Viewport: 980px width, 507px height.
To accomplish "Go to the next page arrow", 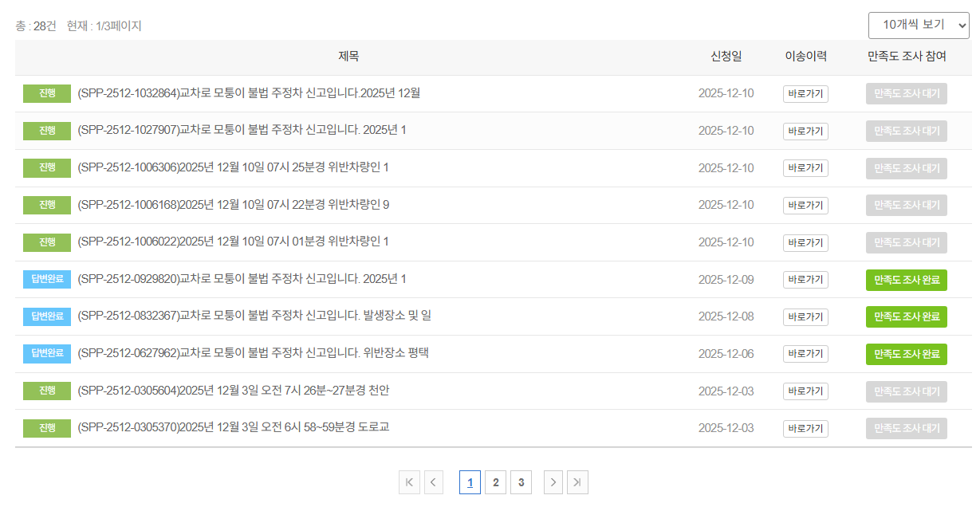I will click(553, 481).
